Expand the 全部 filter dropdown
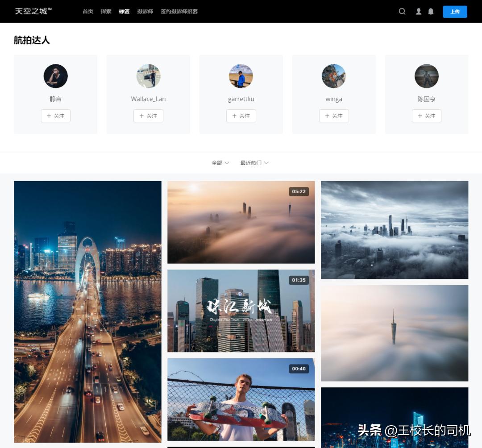482x448 pixels. 220,163
